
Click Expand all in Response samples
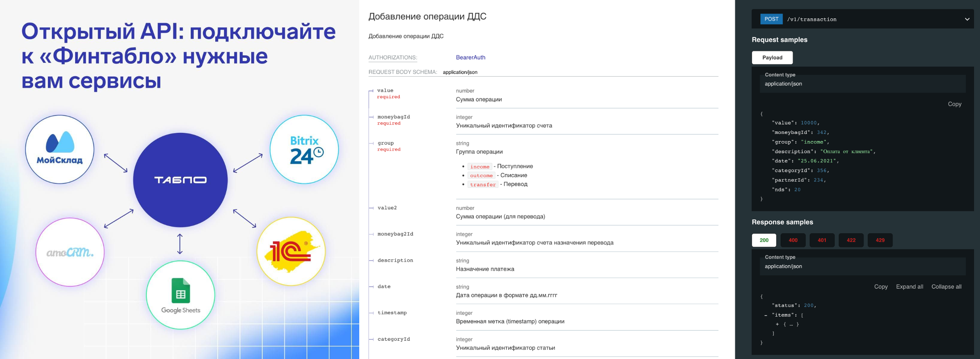pos(910,287)
